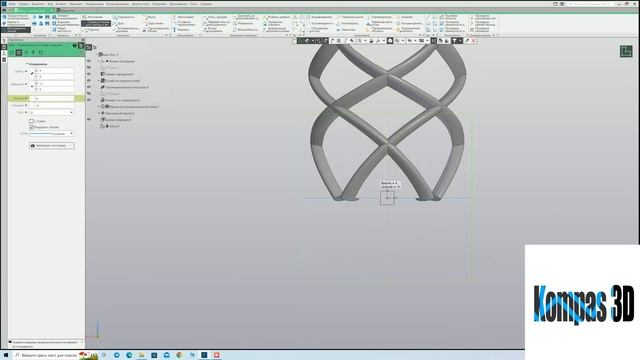Open the Вид menu
The height and width of the screenshot is (360, 640).
(50, 4)
